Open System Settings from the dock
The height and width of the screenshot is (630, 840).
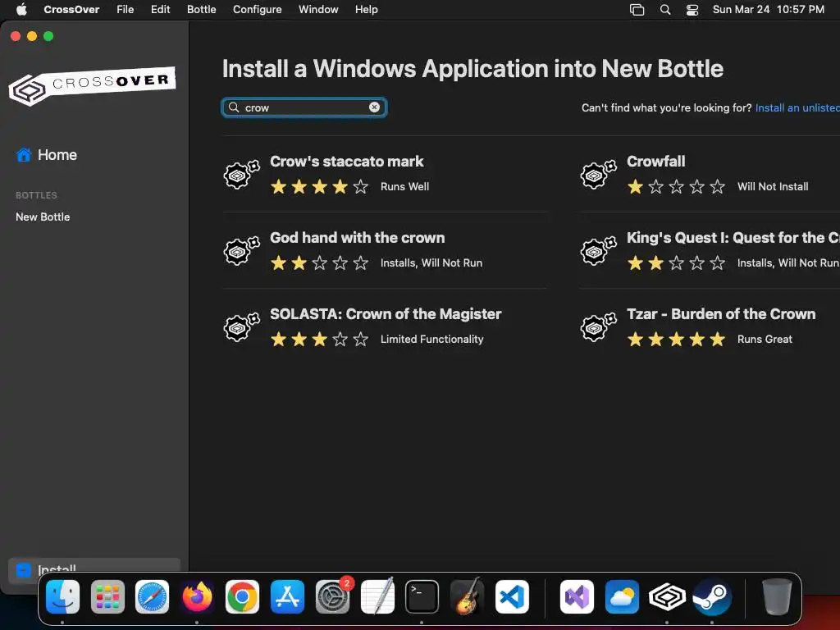click(332, 596)
